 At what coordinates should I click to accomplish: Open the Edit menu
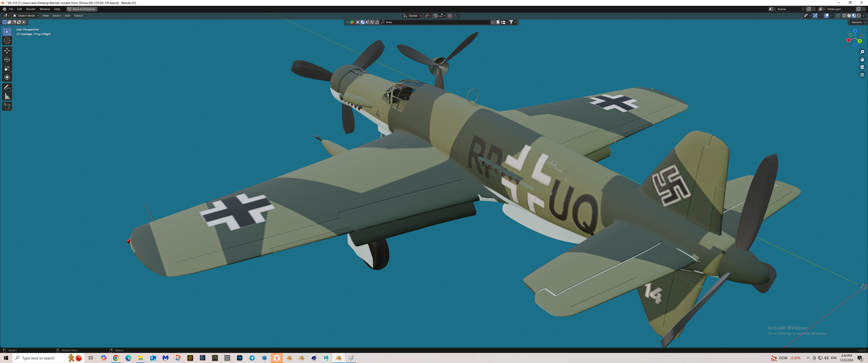pyautogui.click(x=19, y=9)
